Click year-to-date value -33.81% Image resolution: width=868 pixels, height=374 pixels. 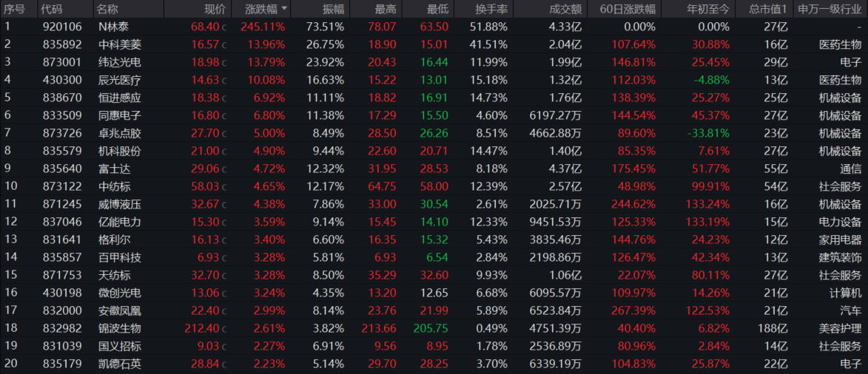click(x=709, y=133)
